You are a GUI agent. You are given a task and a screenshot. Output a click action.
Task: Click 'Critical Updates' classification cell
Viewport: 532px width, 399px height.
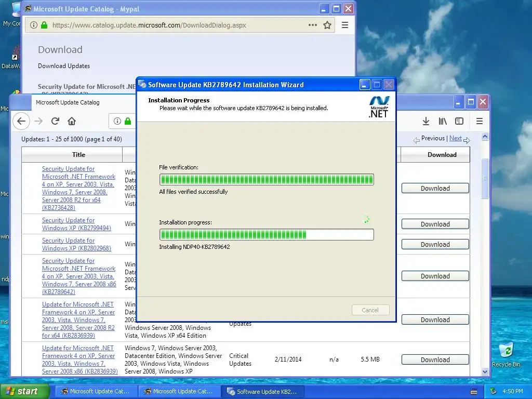[240, 360]
